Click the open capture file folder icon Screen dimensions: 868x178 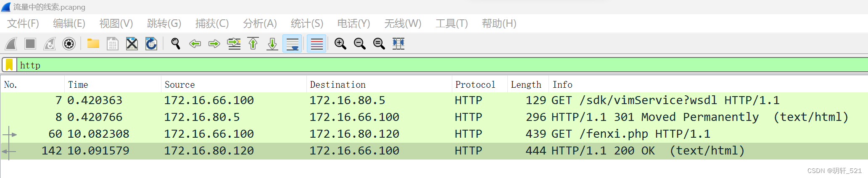[93, 44]
